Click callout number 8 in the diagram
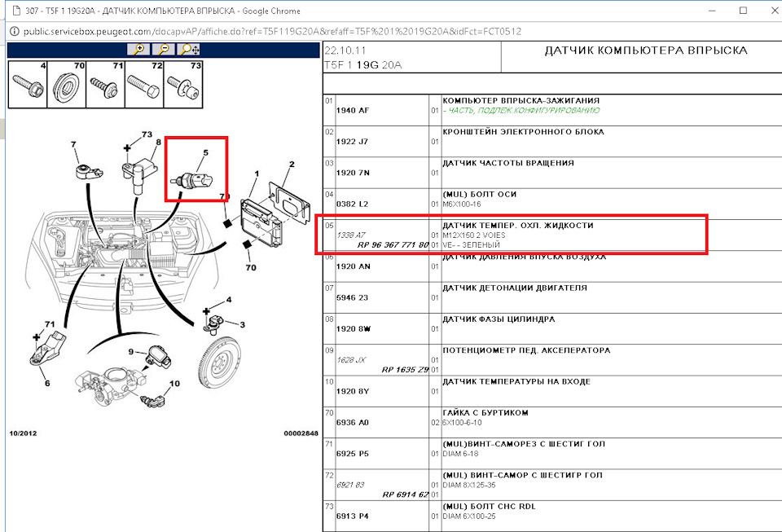This screenshot has height=532, width=782. click(159, 142)
